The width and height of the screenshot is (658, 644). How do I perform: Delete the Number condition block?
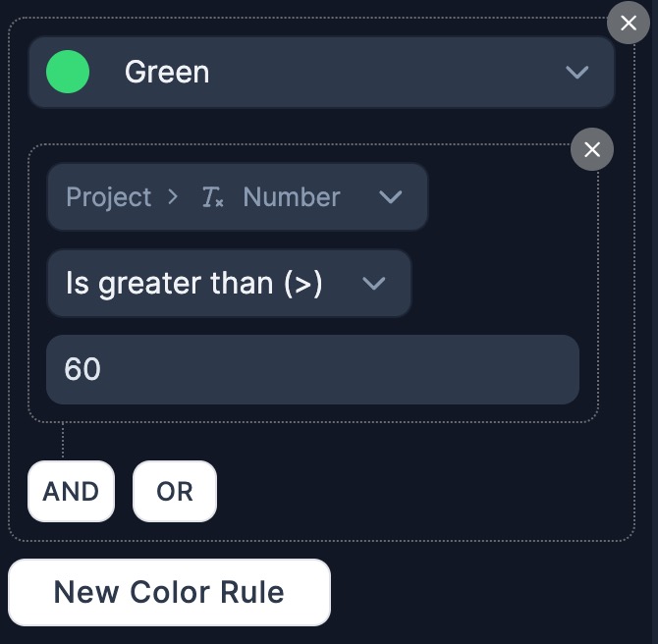click(x=592, y=149)
